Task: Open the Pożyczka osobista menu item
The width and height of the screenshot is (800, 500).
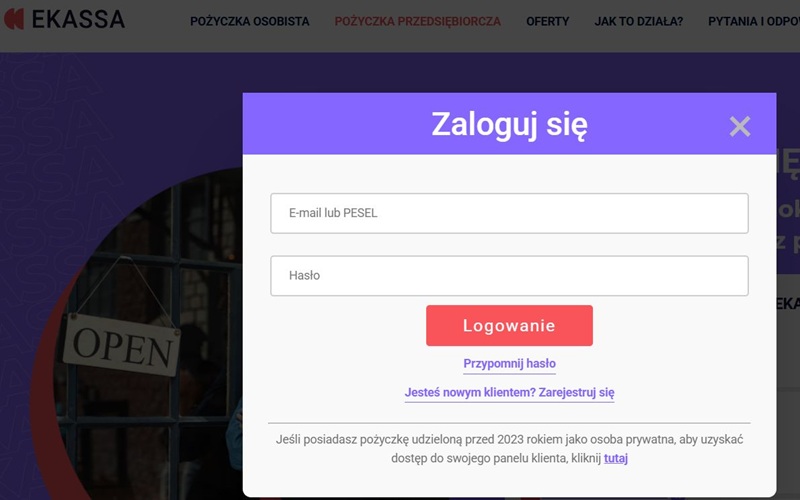Action: click(x=250, y=21)
